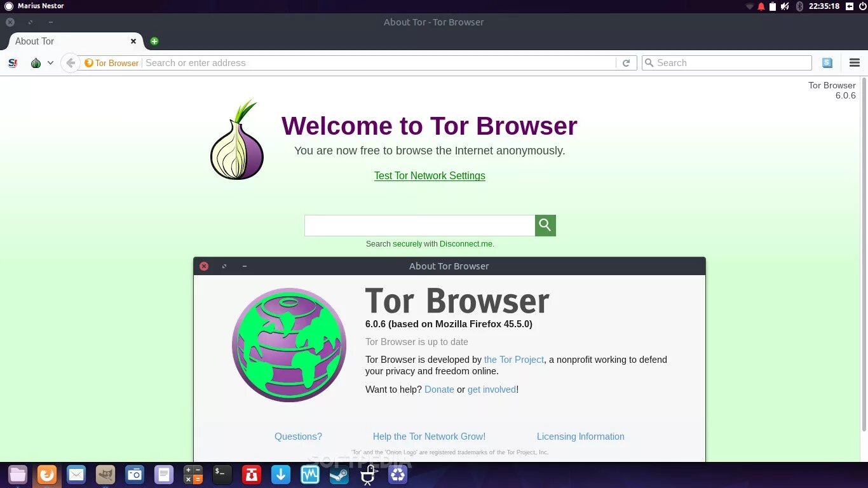The width and height of the screenshot is (868, 488).
Task: Click the Donate link
Action: point(439,390)
